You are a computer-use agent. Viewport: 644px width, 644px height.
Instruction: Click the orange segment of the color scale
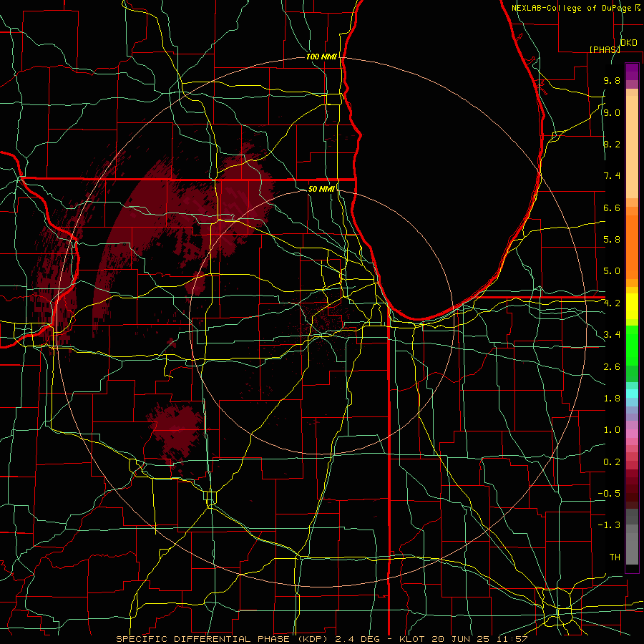[x=632, y=248]
